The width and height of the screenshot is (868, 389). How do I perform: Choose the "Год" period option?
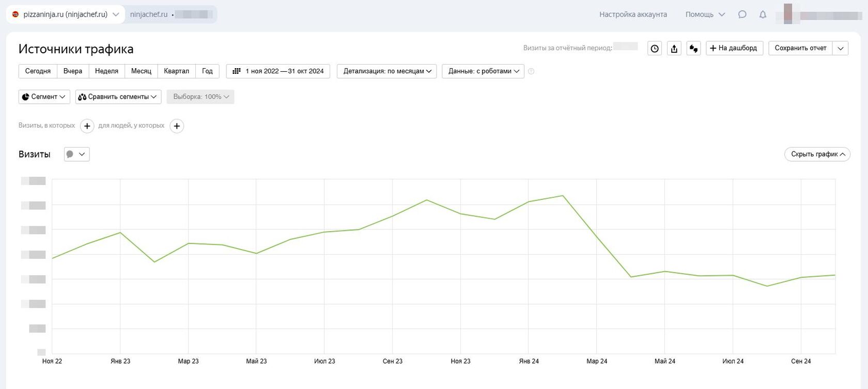[x=207, y=71]
